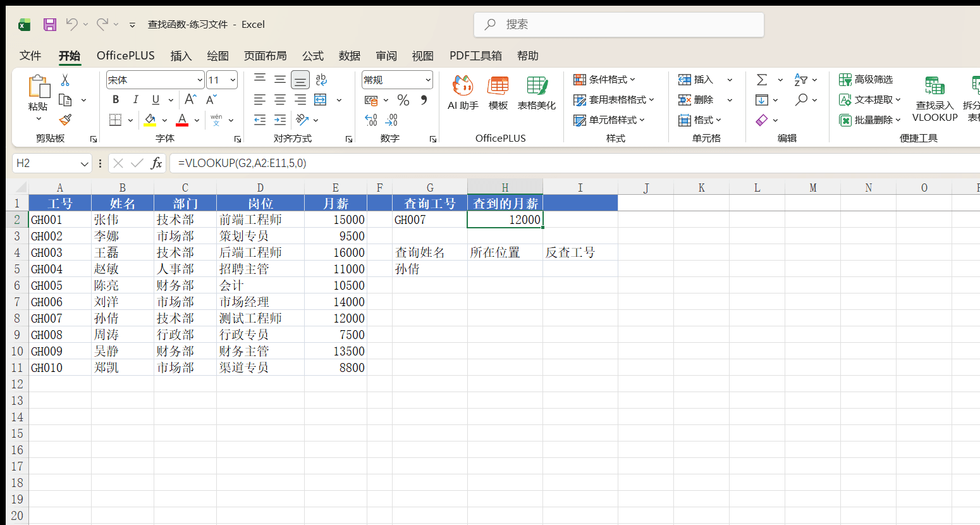The image size is (980, 525).
Task: Toggle Italic formatting
Action: (135, 99)
